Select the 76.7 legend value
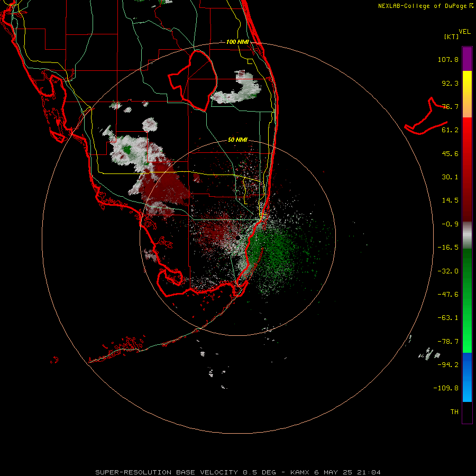Viewport: 476px width, 476px height. (x=450, y=106)
